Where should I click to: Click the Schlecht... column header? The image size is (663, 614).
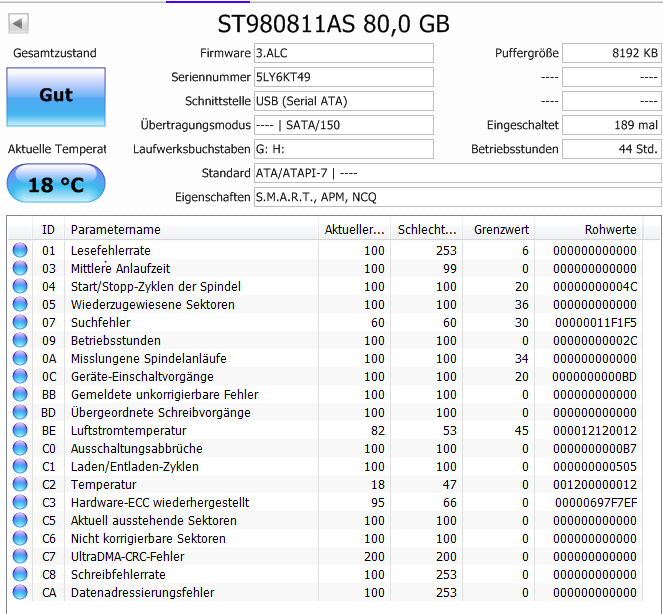tap(427, 230)
